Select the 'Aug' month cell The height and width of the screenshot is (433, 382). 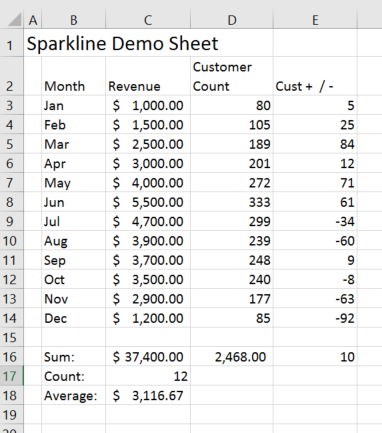pyautogui.click(x=74, y=241)
